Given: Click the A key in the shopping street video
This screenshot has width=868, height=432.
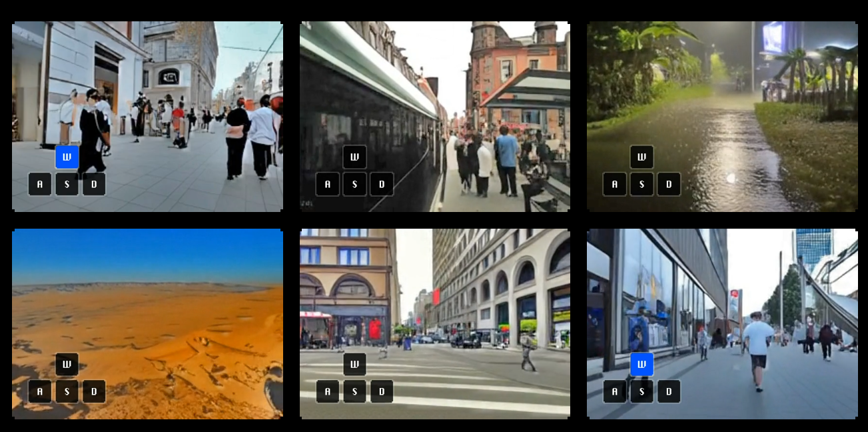Looking at the screenshot, I should 40,184.
